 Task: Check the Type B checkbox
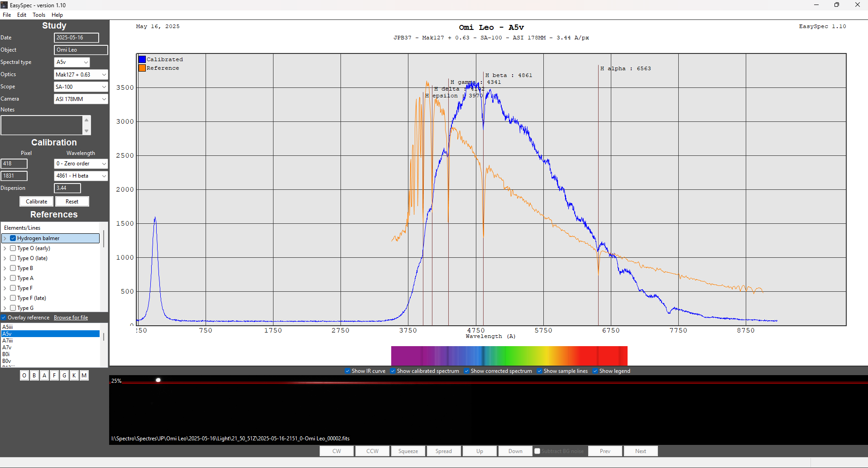[13, 268]
